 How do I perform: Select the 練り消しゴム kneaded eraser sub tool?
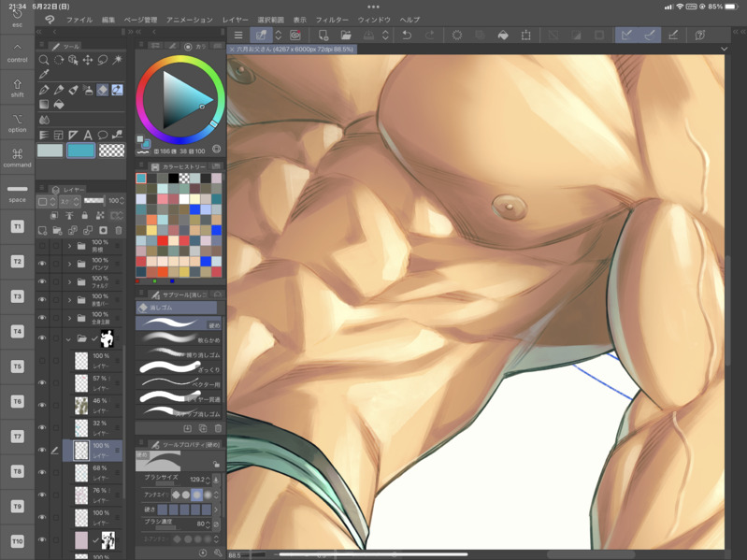point(179,353)
